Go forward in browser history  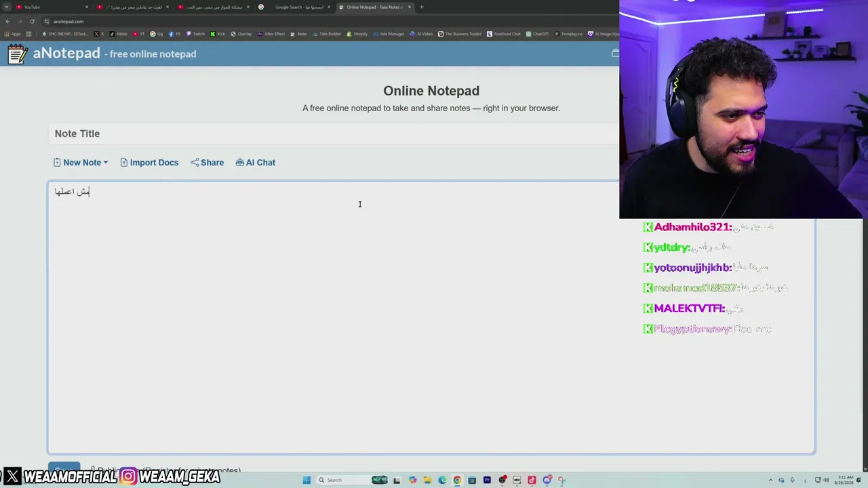20,21
